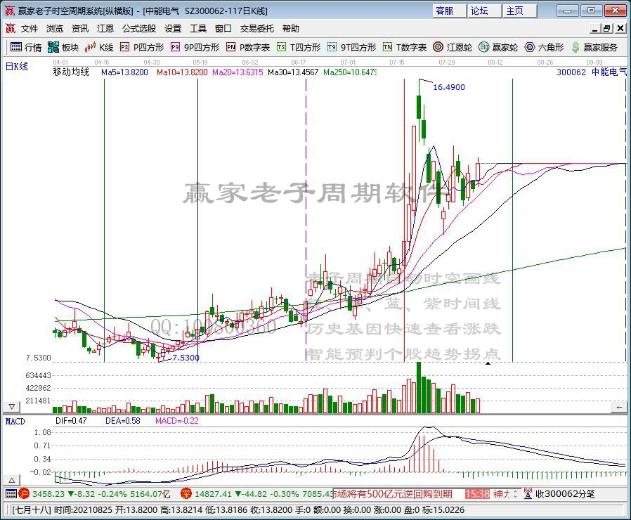The height and width of the screenshot is (520, 631).
Task: Open the 资讯 menu
Action: click(x=80, y=28)
